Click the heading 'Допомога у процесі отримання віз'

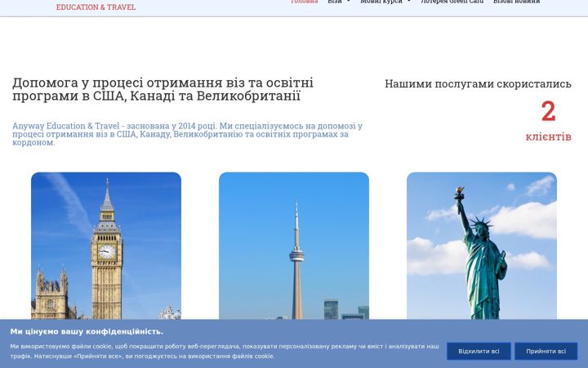[163, 89]
